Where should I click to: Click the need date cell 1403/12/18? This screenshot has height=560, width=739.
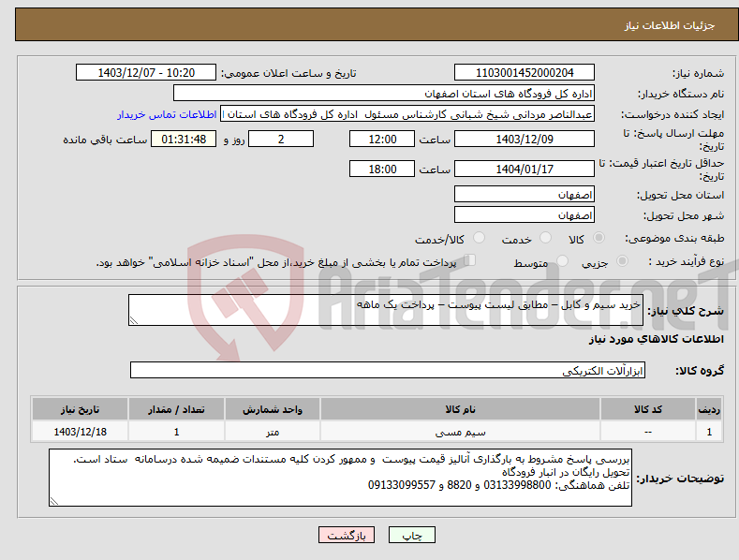pos(81,432)
